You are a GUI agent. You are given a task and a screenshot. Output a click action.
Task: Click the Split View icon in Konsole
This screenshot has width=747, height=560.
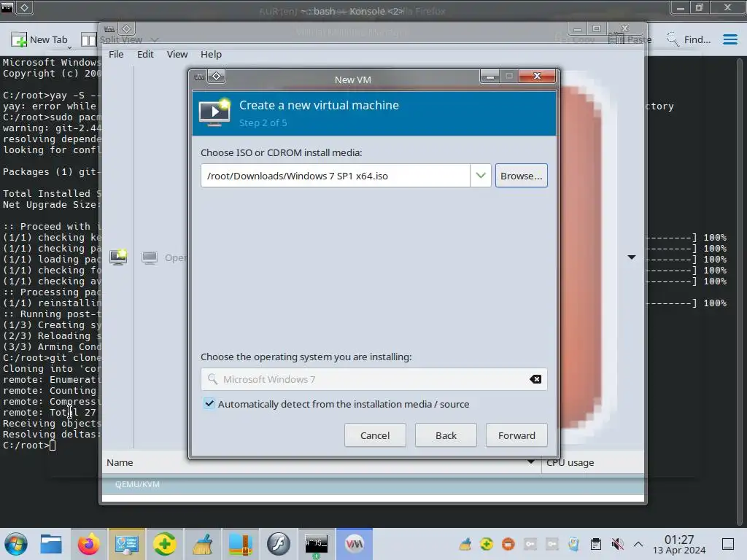click(x=88, y=40)
